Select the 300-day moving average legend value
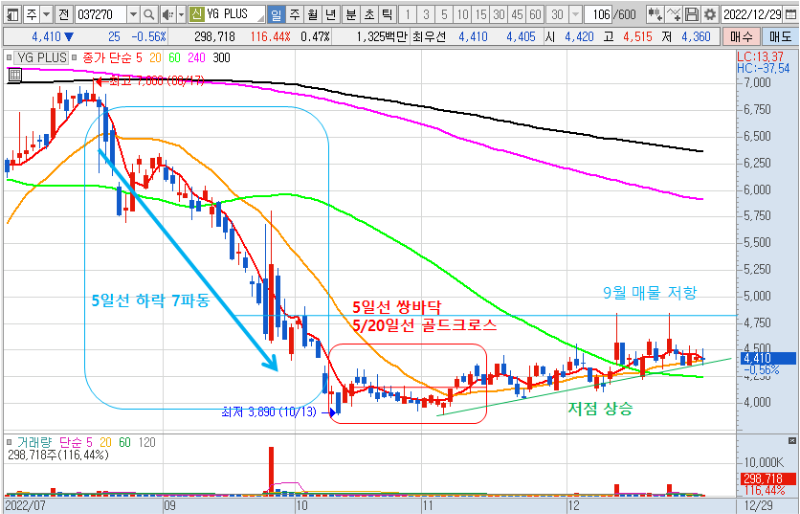The width and height of the screenshot is (800, 514). tap(221, 58)
